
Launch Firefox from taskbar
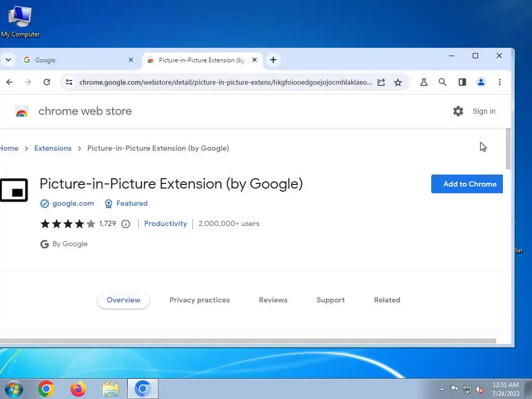point(78,389)
